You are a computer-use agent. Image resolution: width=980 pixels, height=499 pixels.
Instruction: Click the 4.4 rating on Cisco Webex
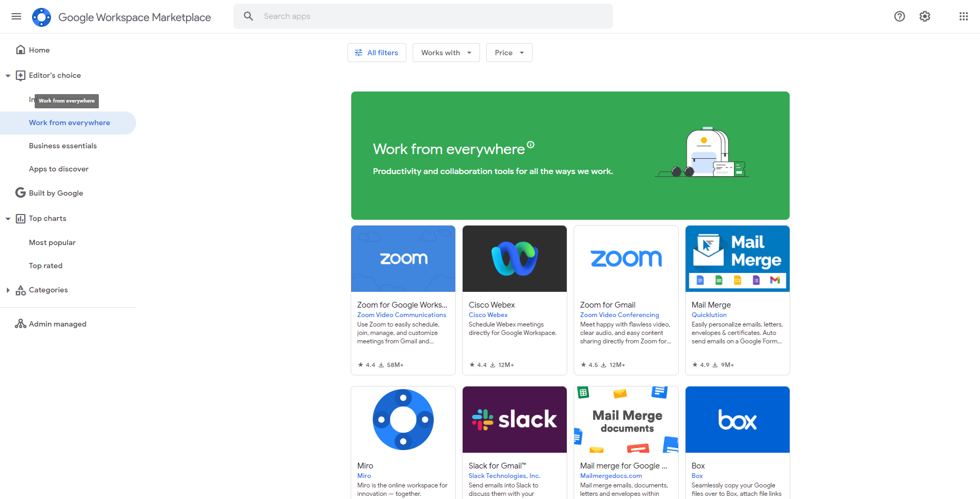[x=482, y=365]
